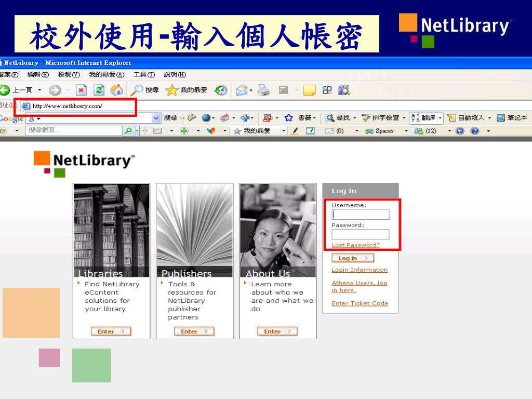Open the 筆記本 notebook icon
This screenshot has width=532, height=399.
tap(501, 118)
